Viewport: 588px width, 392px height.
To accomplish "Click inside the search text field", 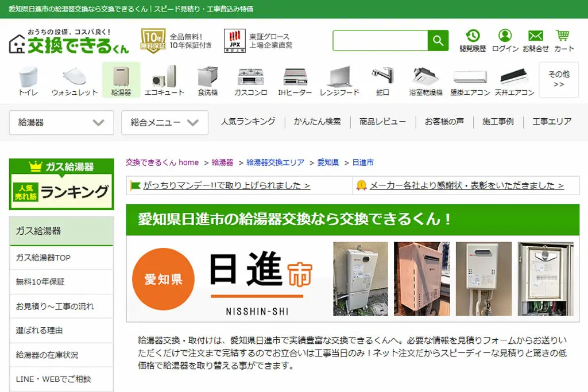I will (x=380, y=41).
